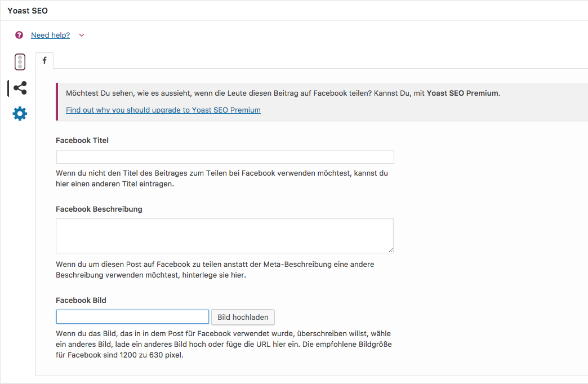Select the Facebook Beschreibung label
This screenshot has width=588, height=384.
99,209
